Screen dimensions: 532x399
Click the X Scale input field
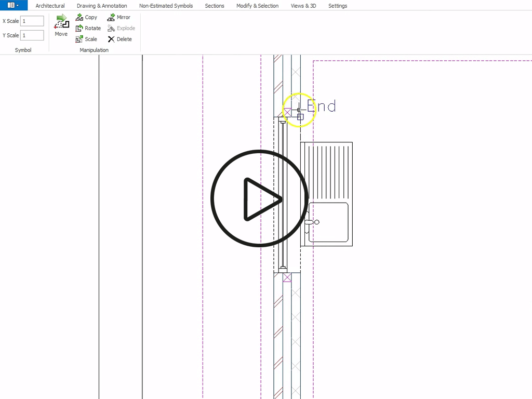pyautogui.click(x=32, y=21)
